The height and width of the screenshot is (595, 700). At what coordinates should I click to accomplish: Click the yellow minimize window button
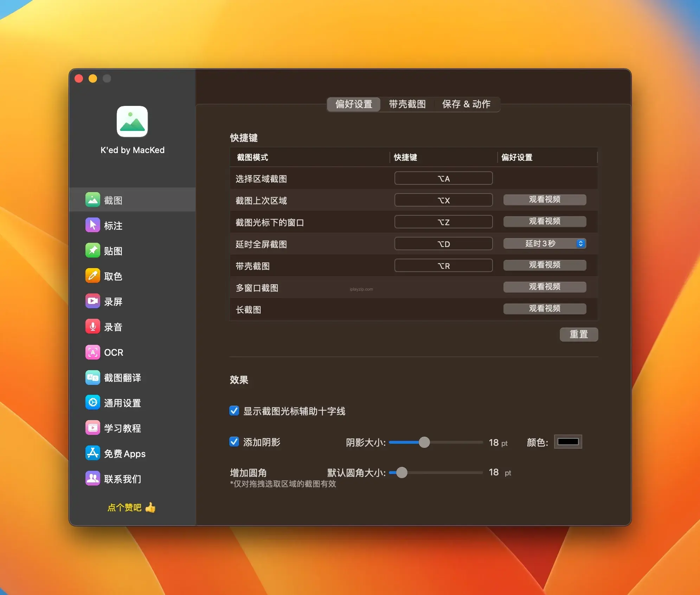(x=93, y=78)
